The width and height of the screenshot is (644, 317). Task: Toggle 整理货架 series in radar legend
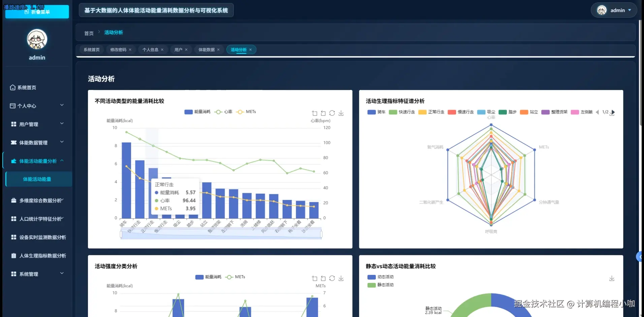554,112
